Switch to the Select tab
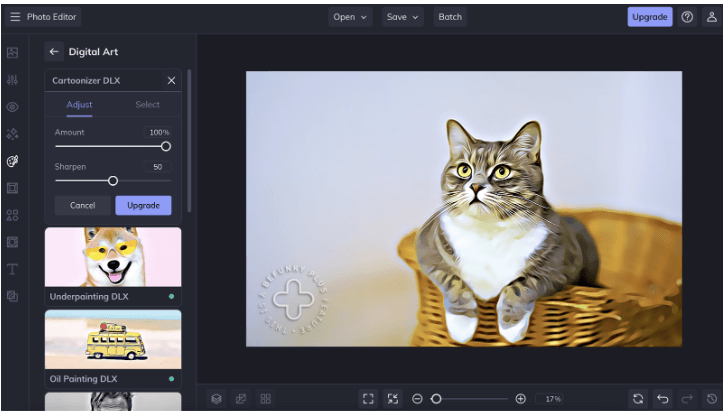This screenshot has height=411, width=724. [147, 104]
